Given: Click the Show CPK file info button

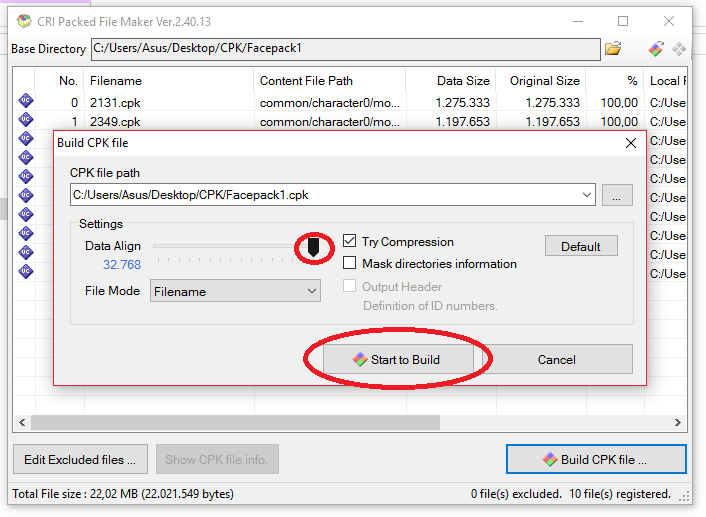Looking at the screenshot, I should pyautogui.click(x=217, y=459).
